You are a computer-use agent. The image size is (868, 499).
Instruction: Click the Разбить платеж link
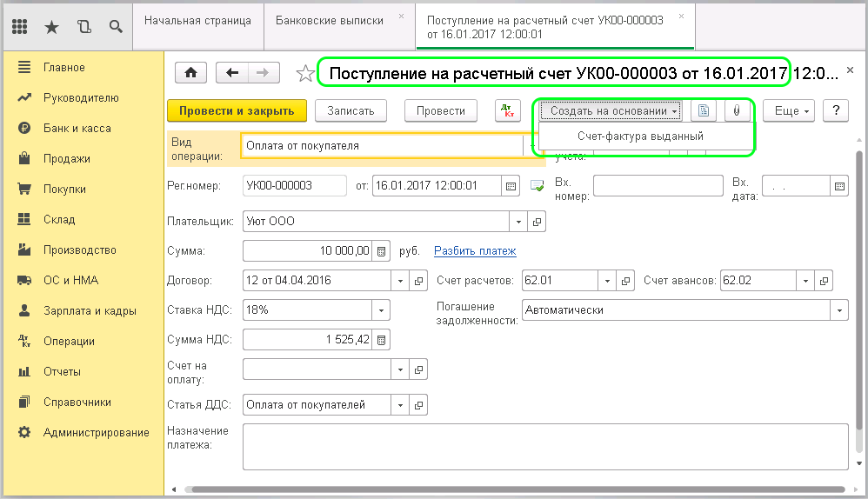[x=475, y=251]
